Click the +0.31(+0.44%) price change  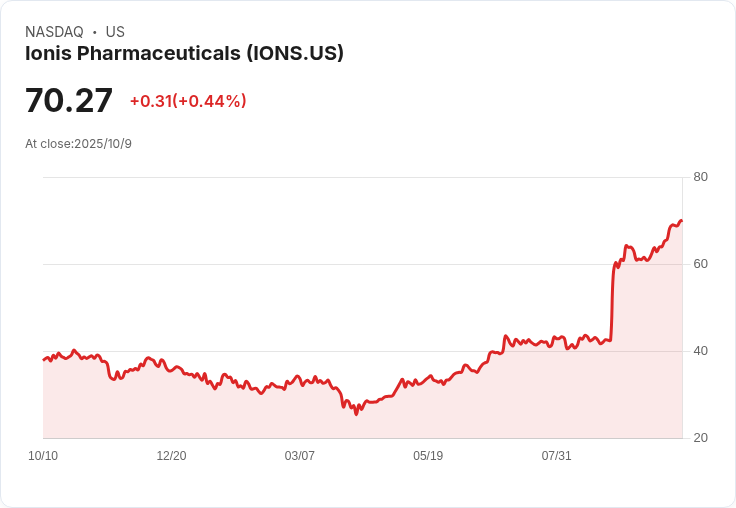pyautogui.click(x=188, y=101)
